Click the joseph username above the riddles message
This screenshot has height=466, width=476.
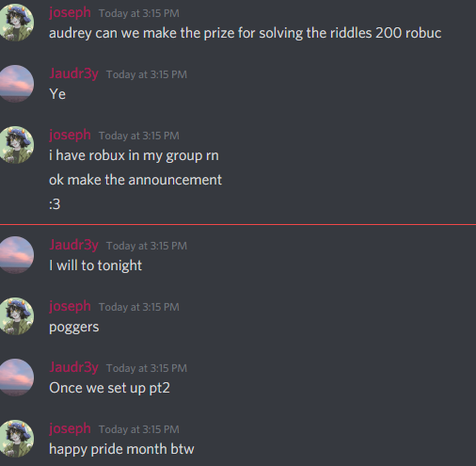click(70, 13)
